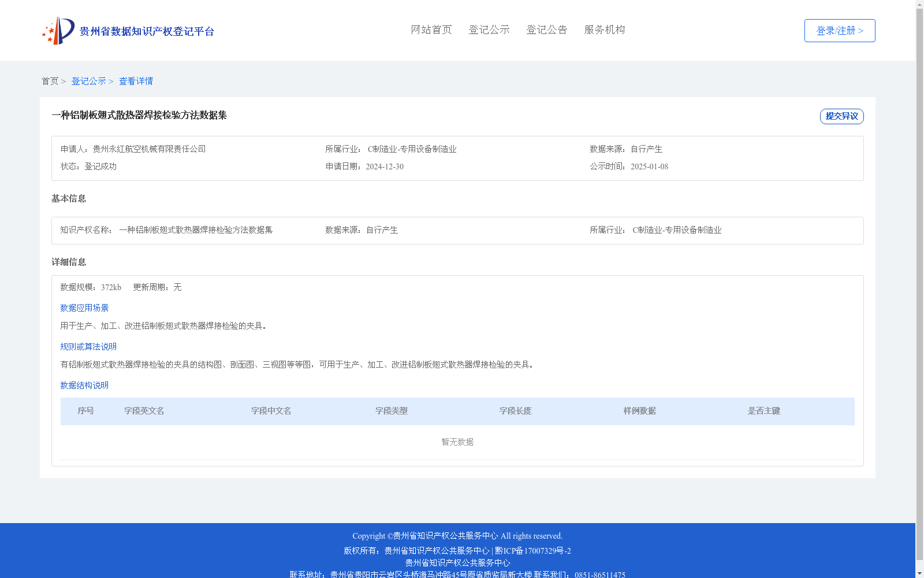The height and width of the screenshot is (578, 924).
Task: Click 知识产权名称 value in basic info
Action: pos(196,230)
